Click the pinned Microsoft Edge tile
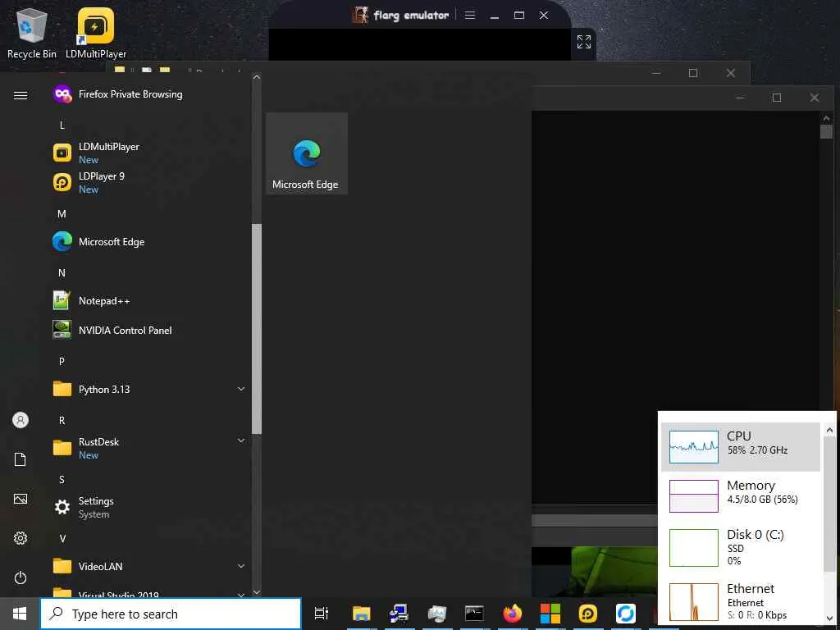The image size is (840, 630). click(x=307, y=153)
